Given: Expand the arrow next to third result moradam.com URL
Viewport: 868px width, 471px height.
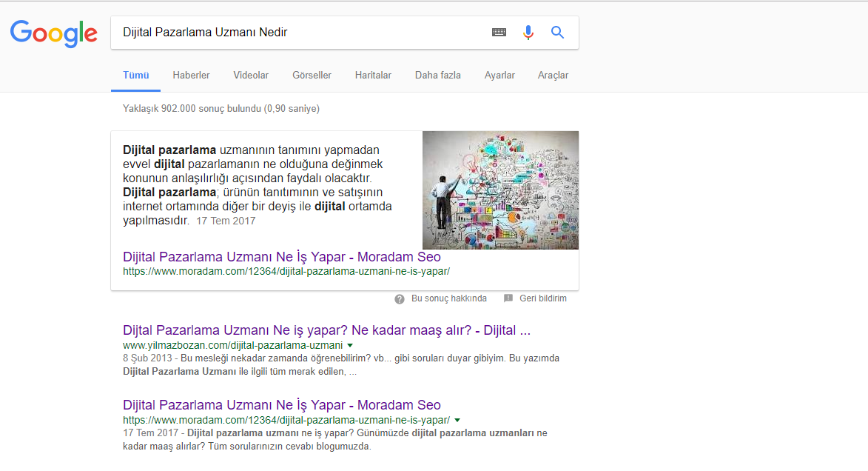Looking at the screenshot, I should click(x=457, y=420).
